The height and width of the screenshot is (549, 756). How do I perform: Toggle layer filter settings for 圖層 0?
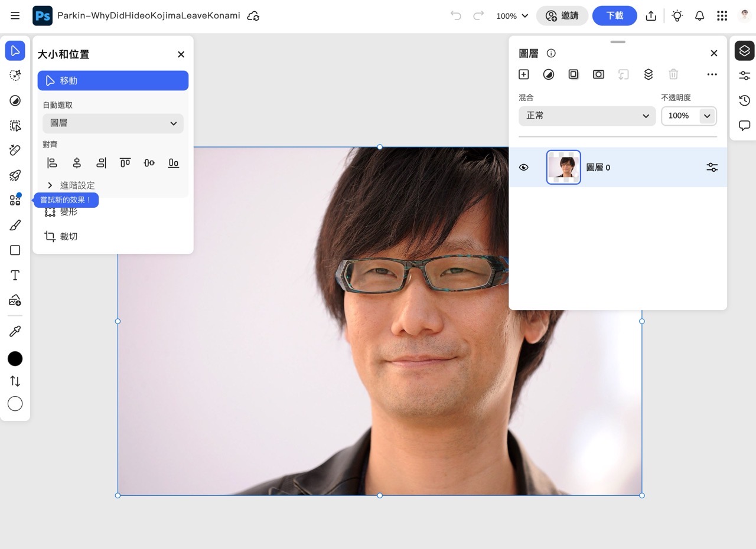tap(712, 167)
